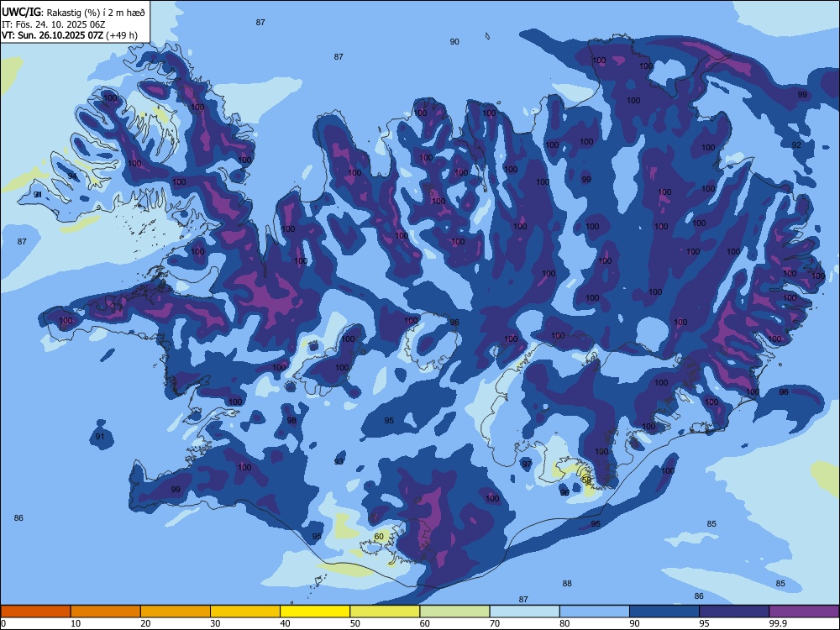This screenshot has height=630, width=840.
Task: Click the '(+49 h)' forecast offset text
Action: coord(122,35)
